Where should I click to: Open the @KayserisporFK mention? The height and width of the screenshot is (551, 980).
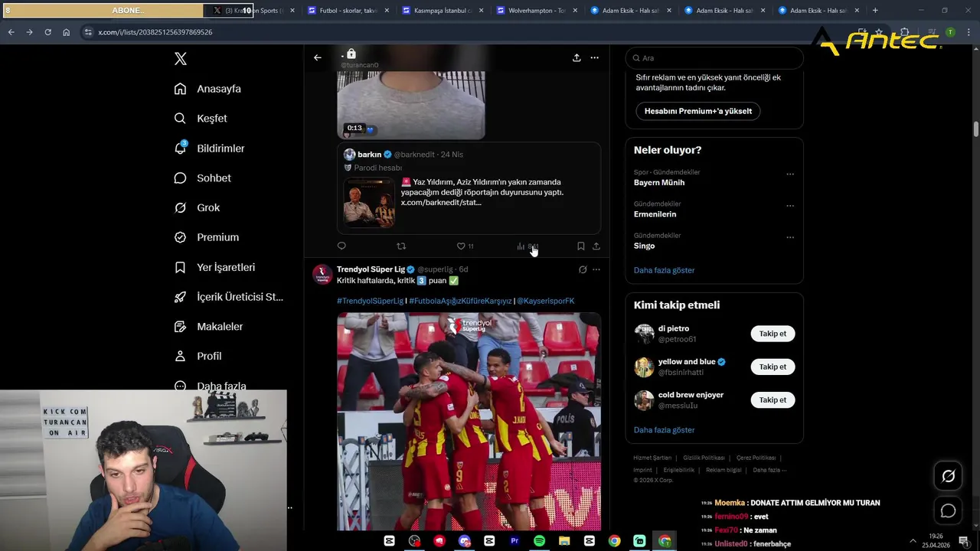point(546,301)
